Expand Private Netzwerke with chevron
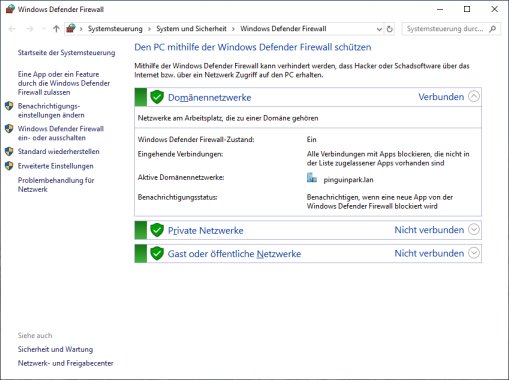 coord(474,230)
